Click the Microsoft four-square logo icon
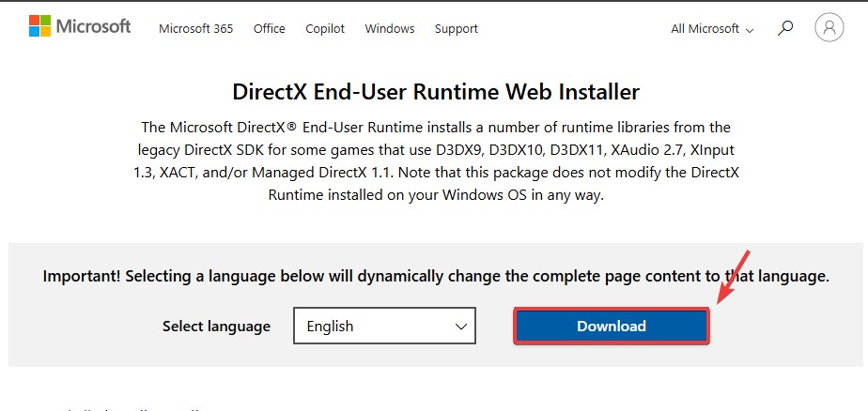 point(39,27)
